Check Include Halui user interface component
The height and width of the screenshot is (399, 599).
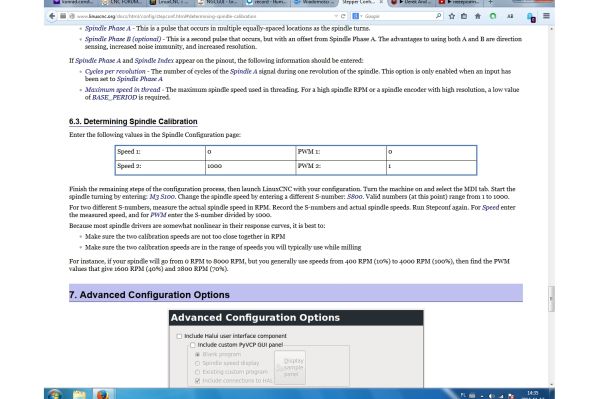[x=179, y=336]
